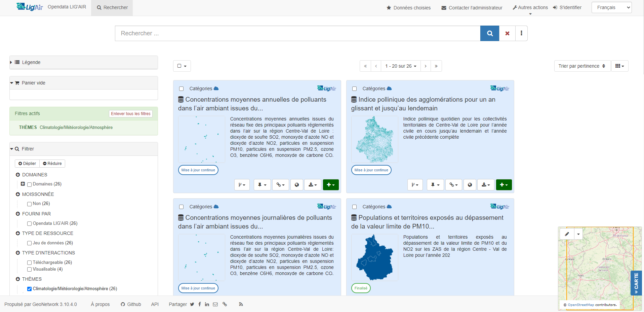This screenshot has height=312, width=644.
Task: Go to Opendata LIG'AIR home
Action: [67, 7]
